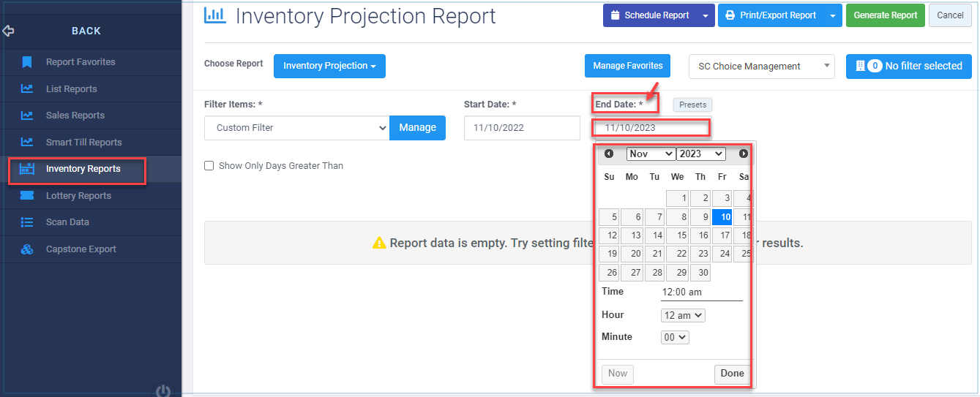Click the power icon at sidebar bottom
This screenshot has height=397, width=980.
pyautogui.click(x=163, y=391)
